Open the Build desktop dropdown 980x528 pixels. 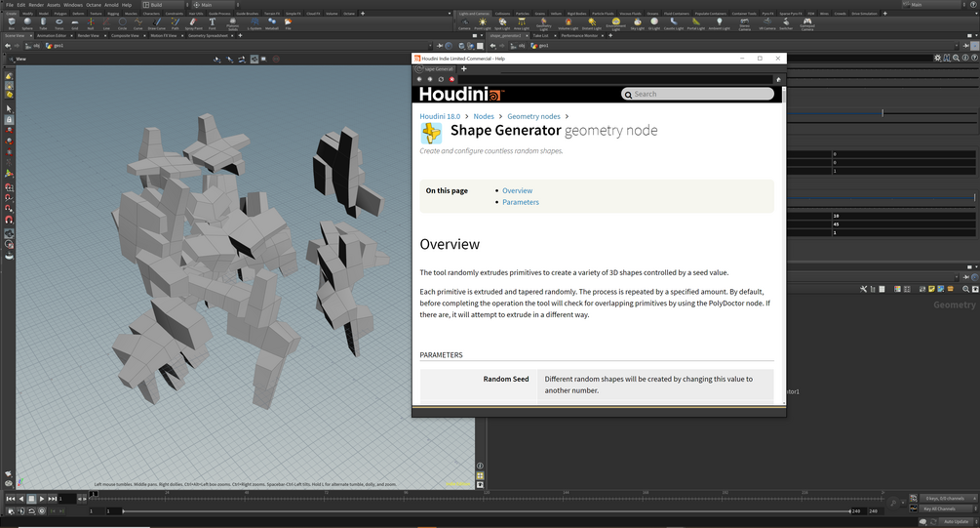[x=164, y=4]
